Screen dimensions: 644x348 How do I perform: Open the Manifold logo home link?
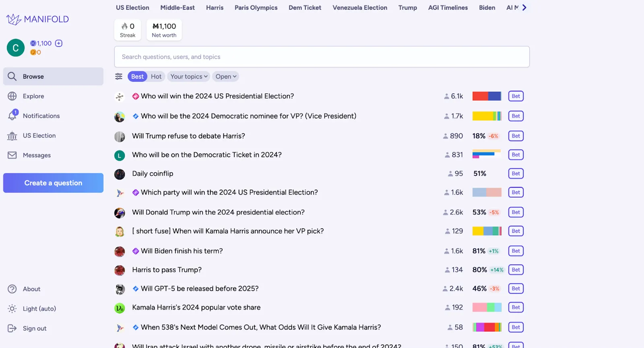37,19
